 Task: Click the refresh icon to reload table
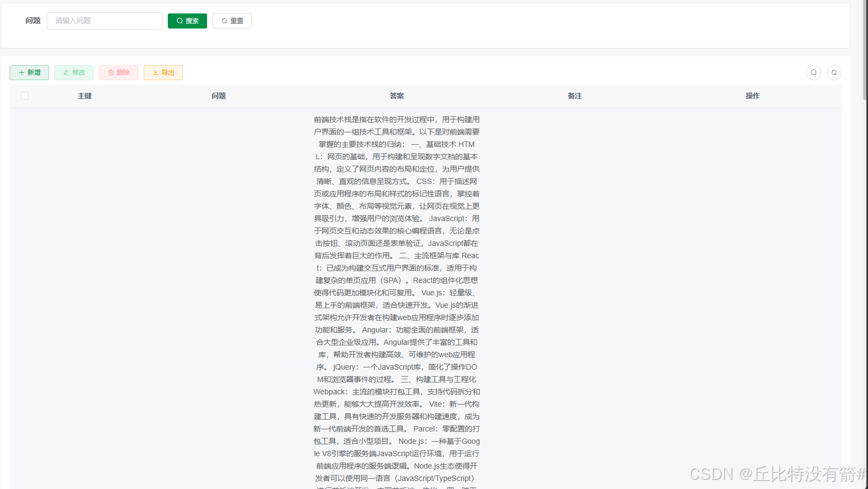tap(834, 72)
